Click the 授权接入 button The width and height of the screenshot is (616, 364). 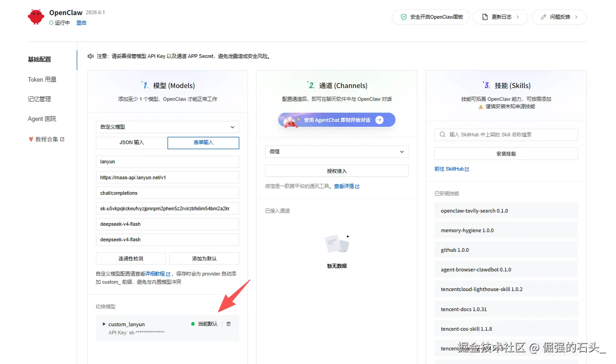click(337, 171)
